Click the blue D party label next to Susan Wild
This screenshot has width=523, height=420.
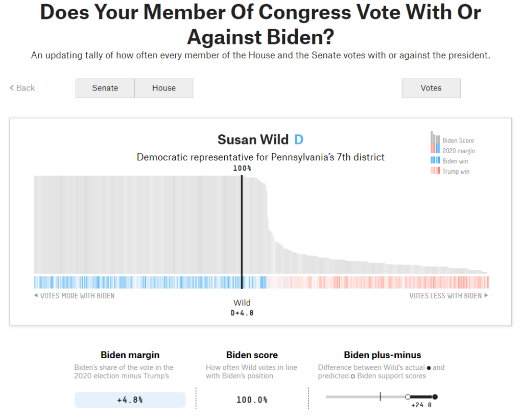(x=298, y=139)
